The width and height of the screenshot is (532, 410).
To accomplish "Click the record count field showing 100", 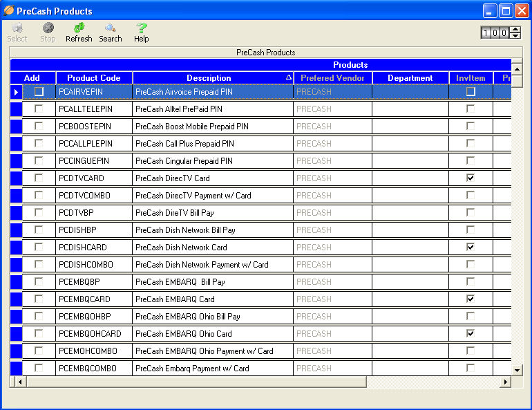I will [x=495, y=32].
